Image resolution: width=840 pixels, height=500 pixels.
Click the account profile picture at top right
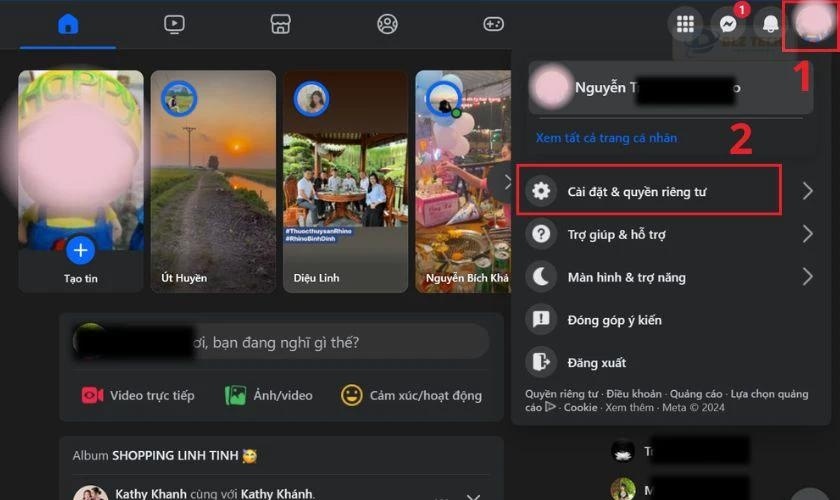pyautogui.click(x=811, y=25)
